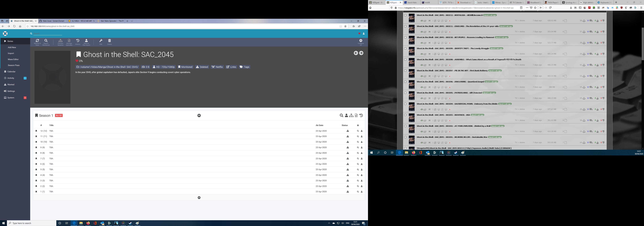The width and height of the screenshot is (644, 226).
Task: Delete the series using the trash icon
Action: pos(110,42)
